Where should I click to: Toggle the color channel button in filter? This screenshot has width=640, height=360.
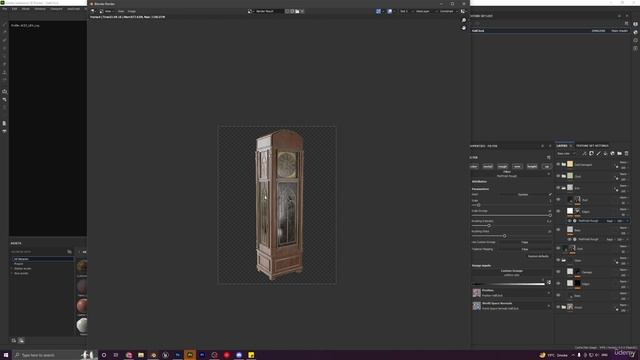tap(474, 167)
